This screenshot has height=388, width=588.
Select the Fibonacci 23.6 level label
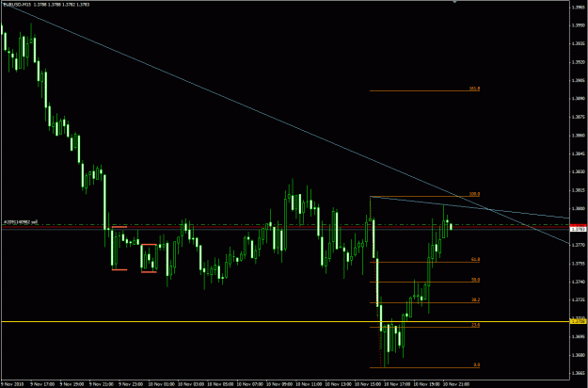coord(475,325)
